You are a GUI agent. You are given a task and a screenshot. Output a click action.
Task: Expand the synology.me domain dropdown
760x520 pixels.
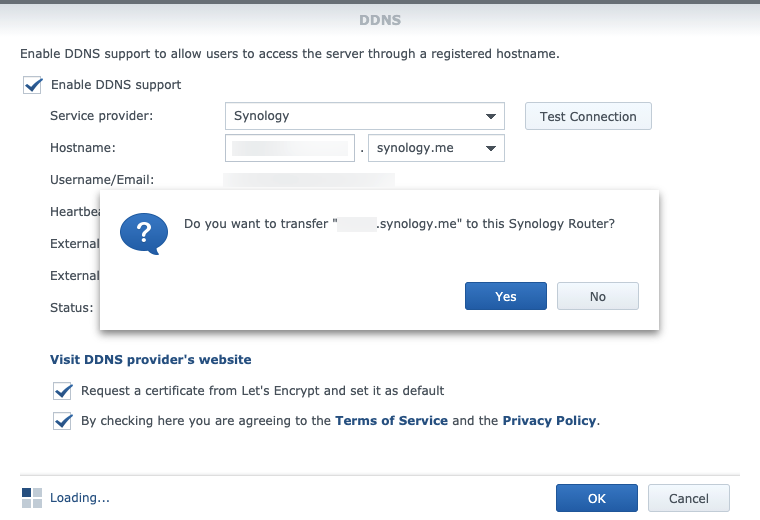(x=436, y=148)
